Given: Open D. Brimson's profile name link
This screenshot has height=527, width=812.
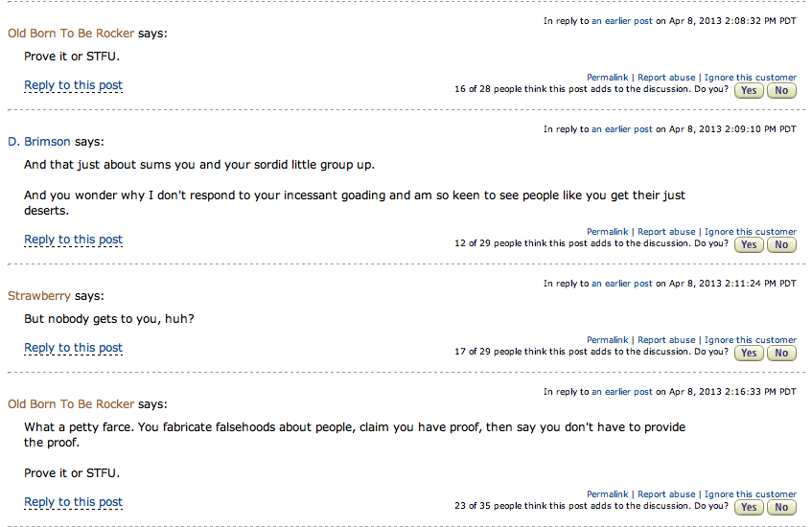Looking at the screenshot, I should pos(39,141).
